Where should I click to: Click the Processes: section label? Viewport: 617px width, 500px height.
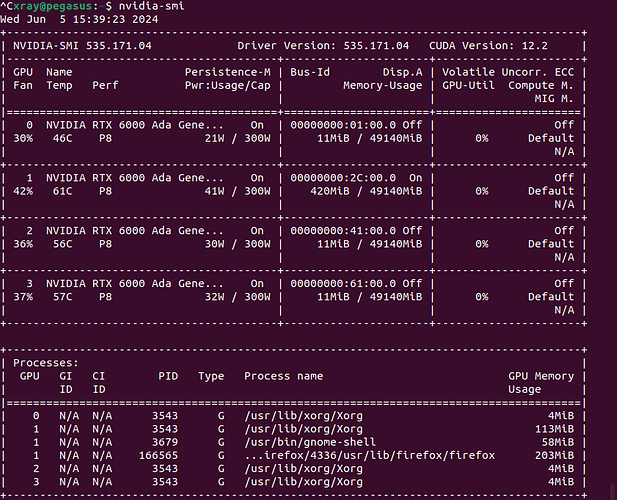46,363
